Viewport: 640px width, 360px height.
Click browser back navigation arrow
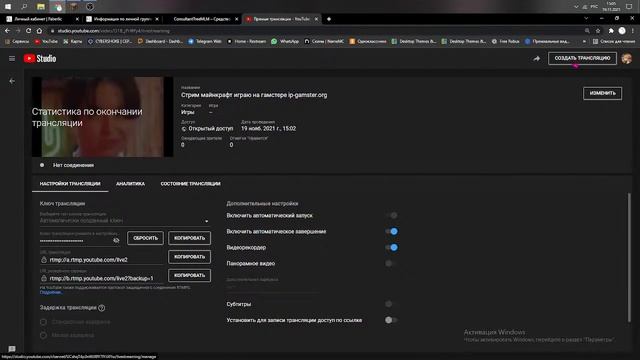click(7, 31)
